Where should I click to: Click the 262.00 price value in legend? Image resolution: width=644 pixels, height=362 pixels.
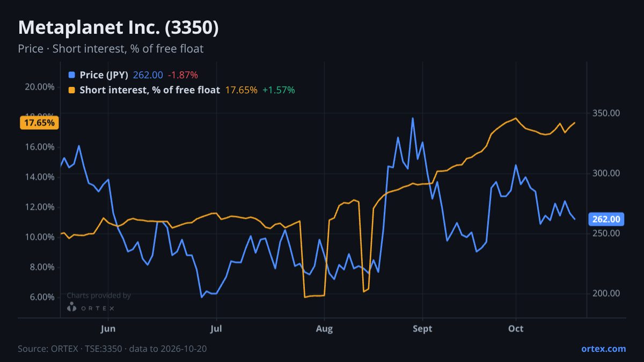(x=148, y=75)
